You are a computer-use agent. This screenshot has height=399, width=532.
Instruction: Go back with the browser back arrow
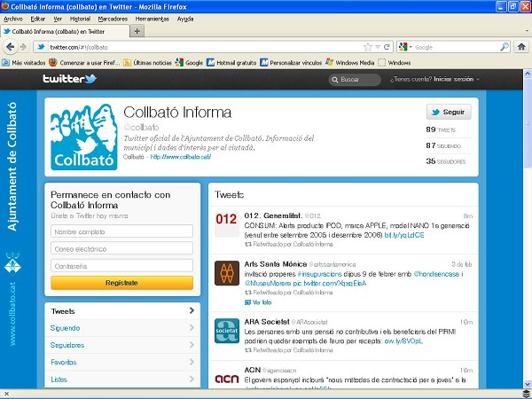[10, 47]
